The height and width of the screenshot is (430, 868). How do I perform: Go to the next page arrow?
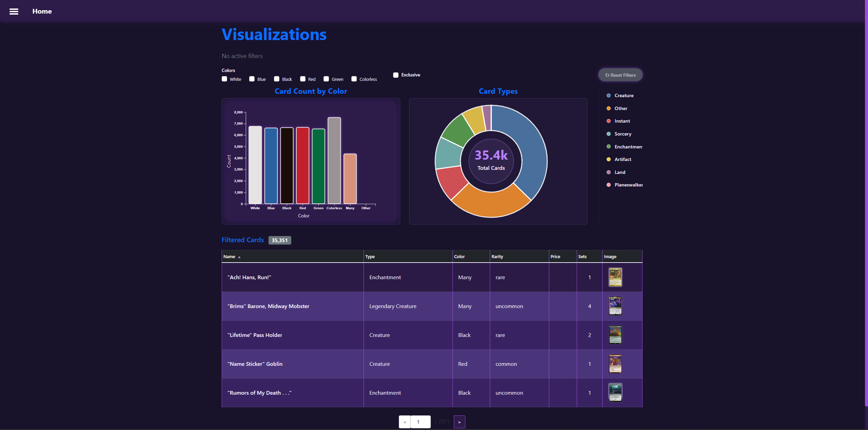tap(459, 422)
